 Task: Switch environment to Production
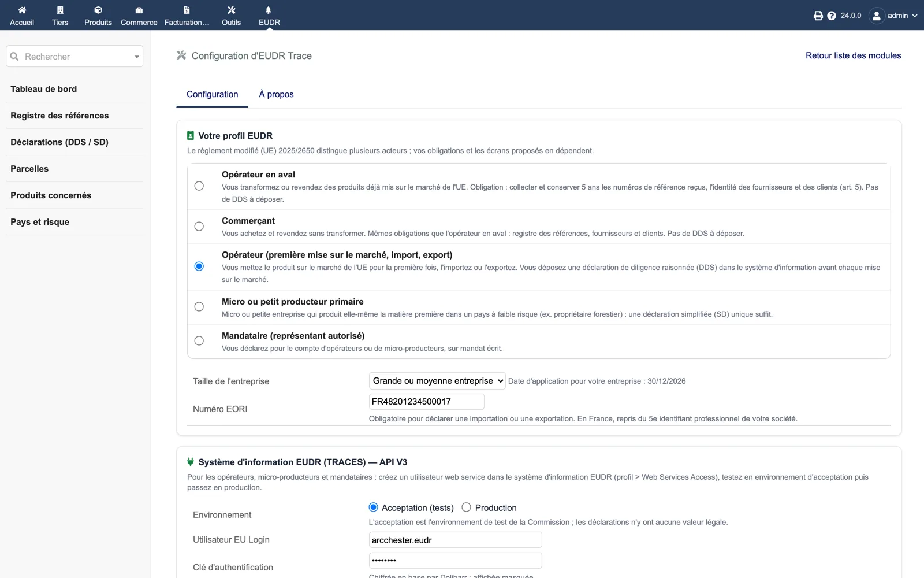click(466, 507)
